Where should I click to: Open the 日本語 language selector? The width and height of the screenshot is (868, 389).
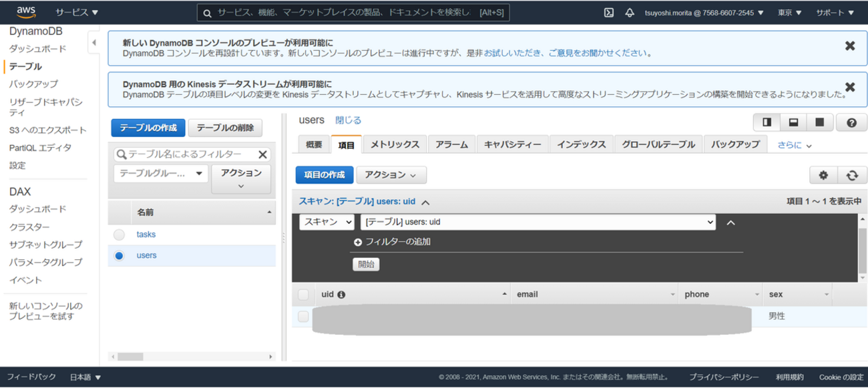(85, 378)
